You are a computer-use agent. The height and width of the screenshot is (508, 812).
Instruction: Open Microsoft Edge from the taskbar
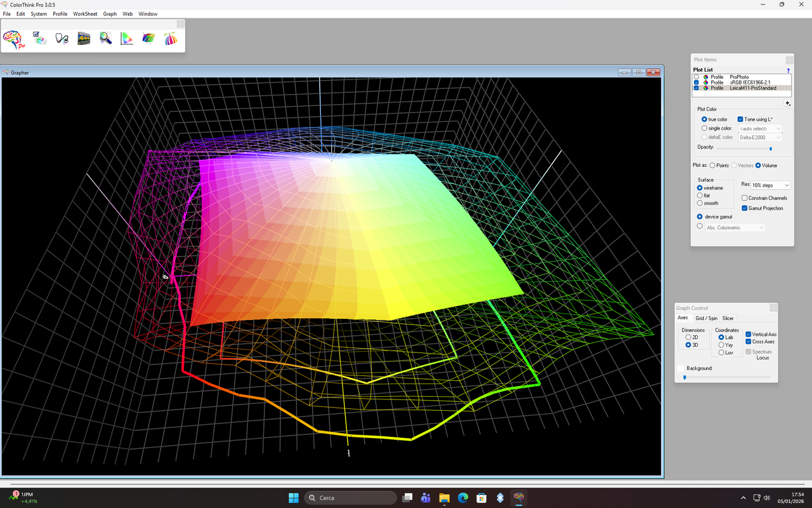pos(463,498)
